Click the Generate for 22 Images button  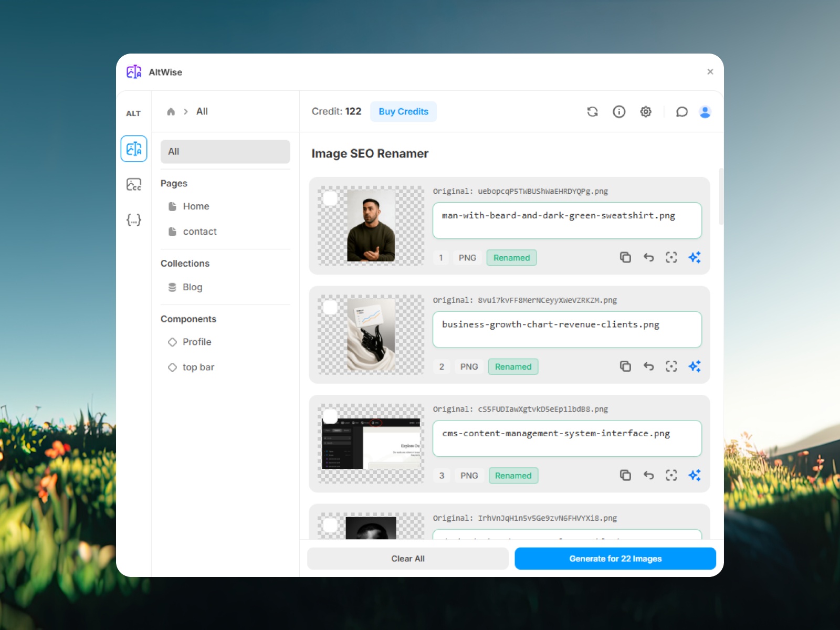pyautogui.click(x=615, y=558)
